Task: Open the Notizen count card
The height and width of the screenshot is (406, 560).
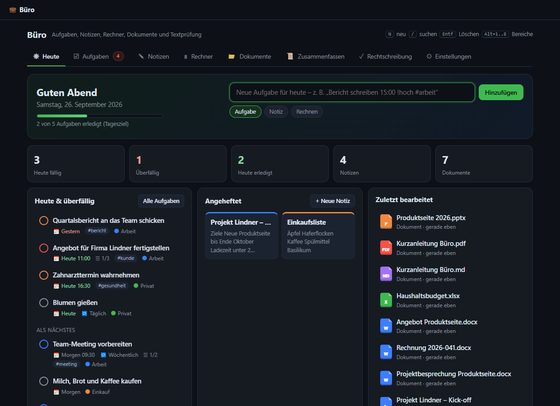Action: [382, 164]
